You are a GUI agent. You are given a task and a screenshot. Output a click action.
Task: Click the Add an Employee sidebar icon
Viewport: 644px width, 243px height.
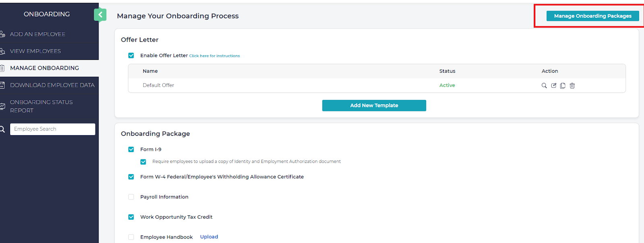[x=2, y=34]
